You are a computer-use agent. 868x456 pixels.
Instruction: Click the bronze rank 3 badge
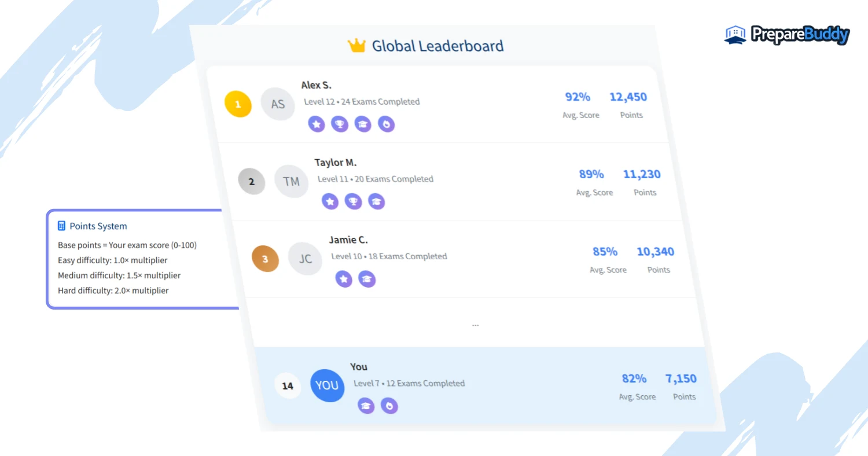click(x=265, y=259)
